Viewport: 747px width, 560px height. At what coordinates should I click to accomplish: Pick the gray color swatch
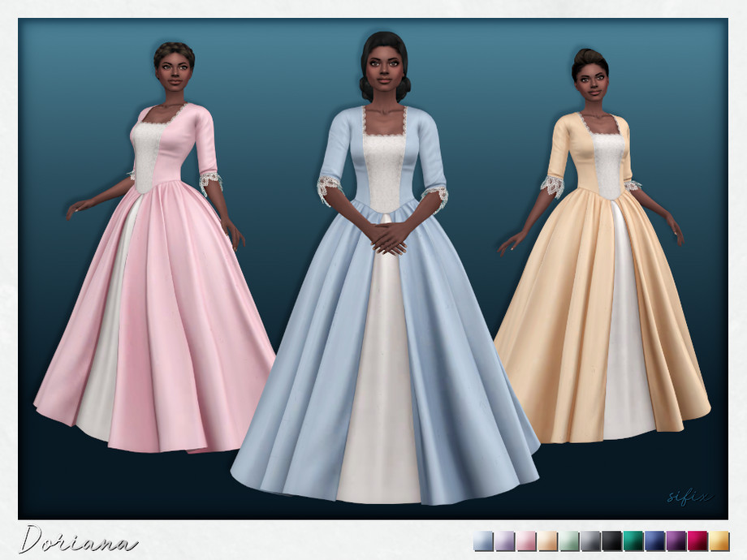[590, 541]
